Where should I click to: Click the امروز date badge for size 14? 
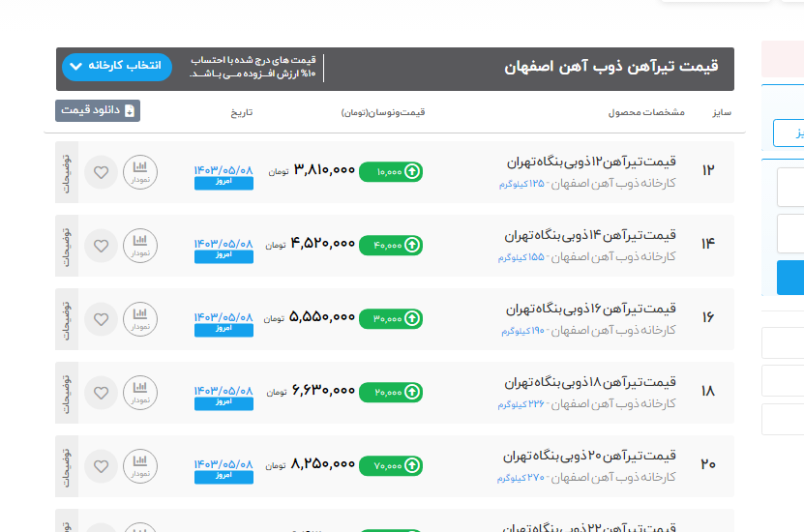coord(223,257)
